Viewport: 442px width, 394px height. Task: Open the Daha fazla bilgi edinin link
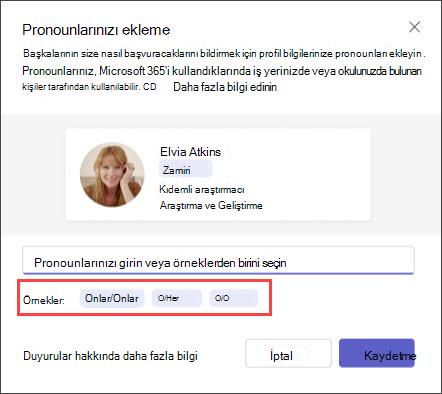(225, 87)
